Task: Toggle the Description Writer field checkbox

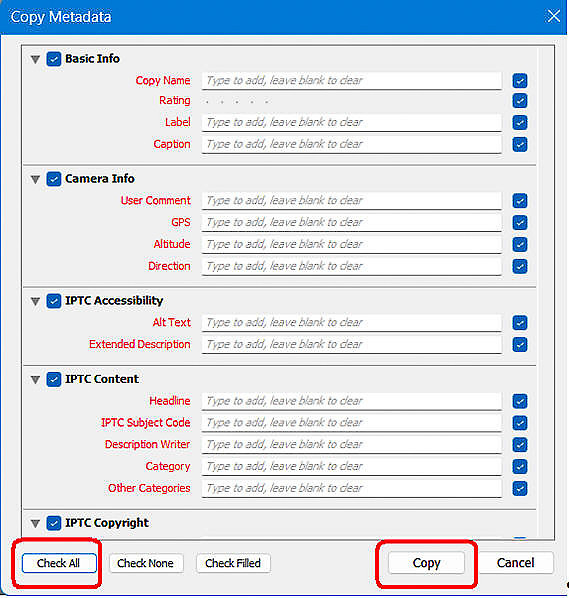Action: pos(520,445)
